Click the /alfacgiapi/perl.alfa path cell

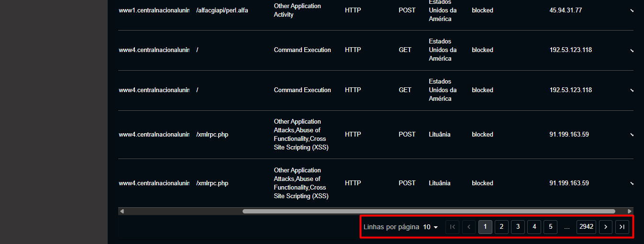[222, 10]
